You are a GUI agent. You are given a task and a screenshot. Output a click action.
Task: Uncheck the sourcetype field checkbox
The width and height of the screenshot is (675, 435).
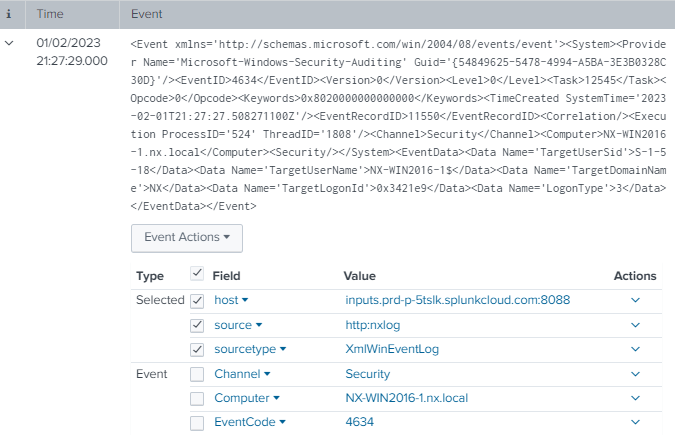(x=197, y=349)
